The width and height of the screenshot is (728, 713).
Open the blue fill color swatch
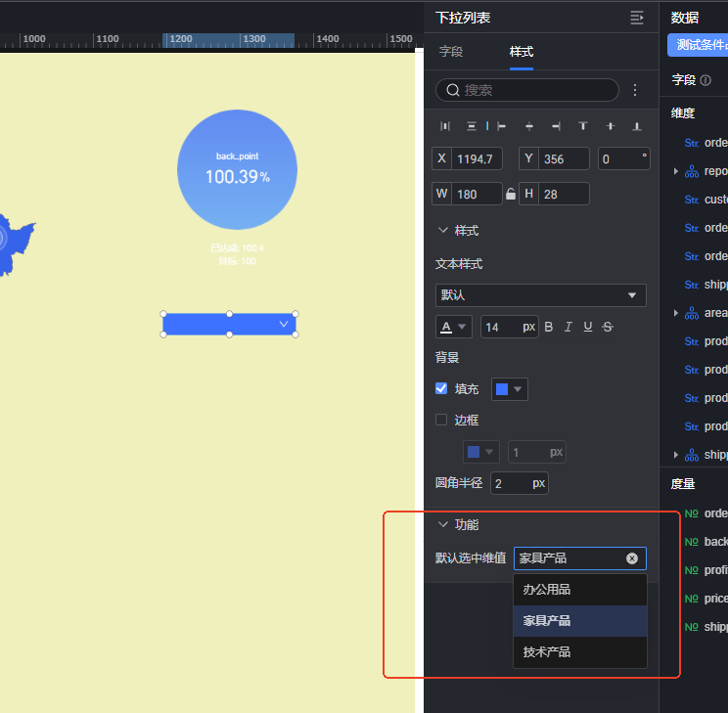click(x=509, y=389)
